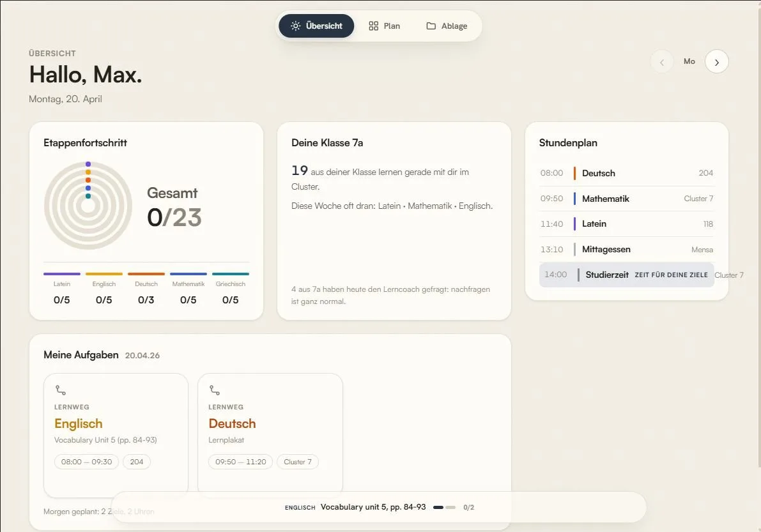Click the Cluster 7 label for Mathematik
This screenshot has width=761, height=532.
click(x=698, y=199)
